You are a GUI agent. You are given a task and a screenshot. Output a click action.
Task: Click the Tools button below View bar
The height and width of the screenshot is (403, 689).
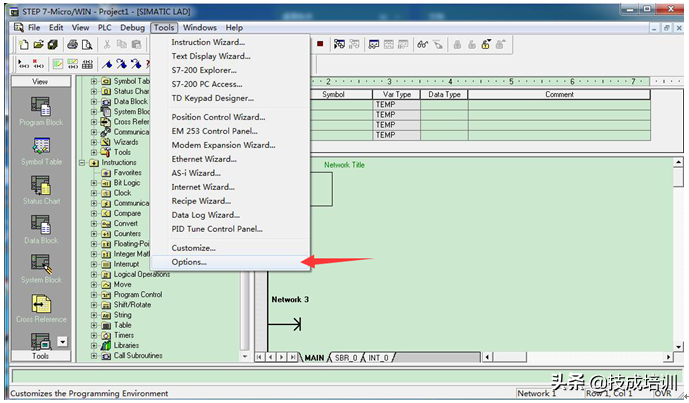(40, 356)
